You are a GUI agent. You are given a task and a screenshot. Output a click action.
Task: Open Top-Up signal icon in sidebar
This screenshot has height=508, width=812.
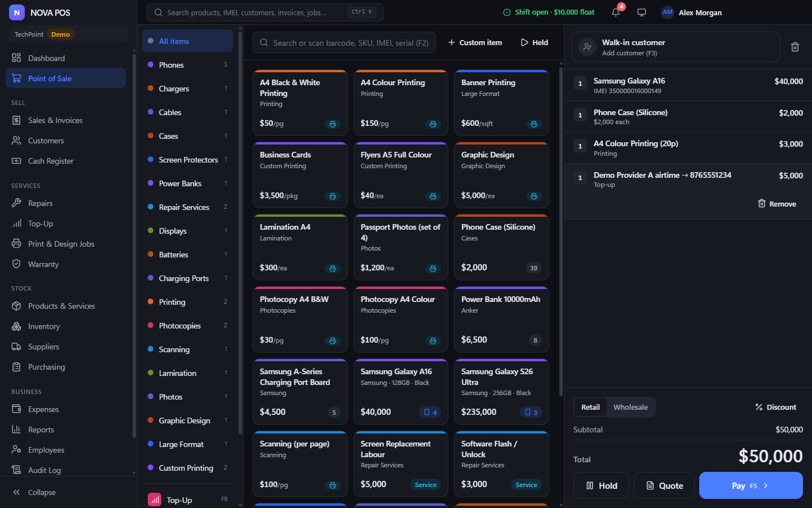(x=16, y=224)
